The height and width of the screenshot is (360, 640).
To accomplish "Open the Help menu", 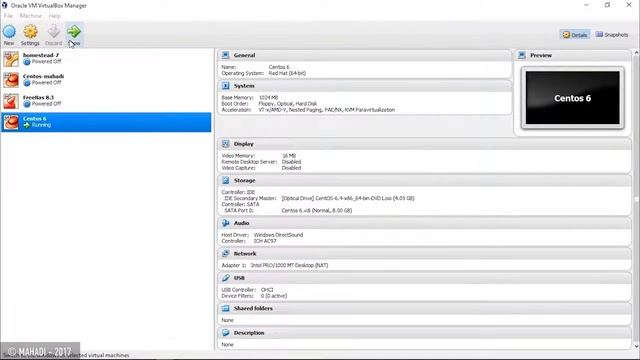I will tap(54, 16).
